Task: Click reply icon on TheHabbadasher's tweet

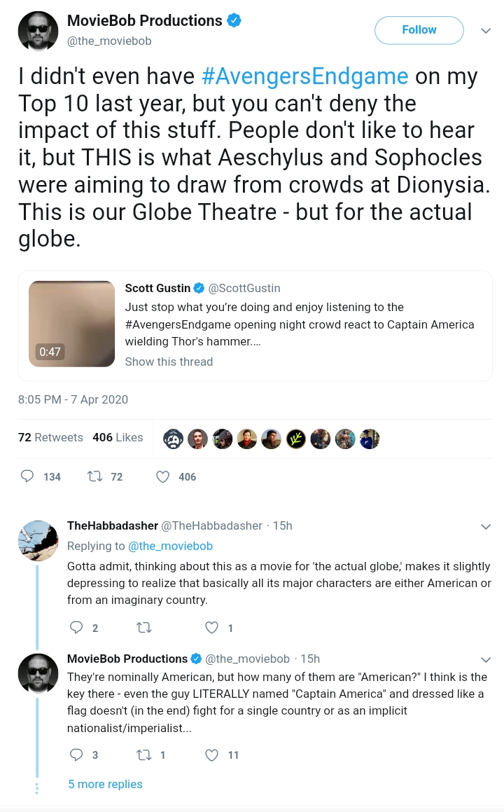Action: (77, 628)
